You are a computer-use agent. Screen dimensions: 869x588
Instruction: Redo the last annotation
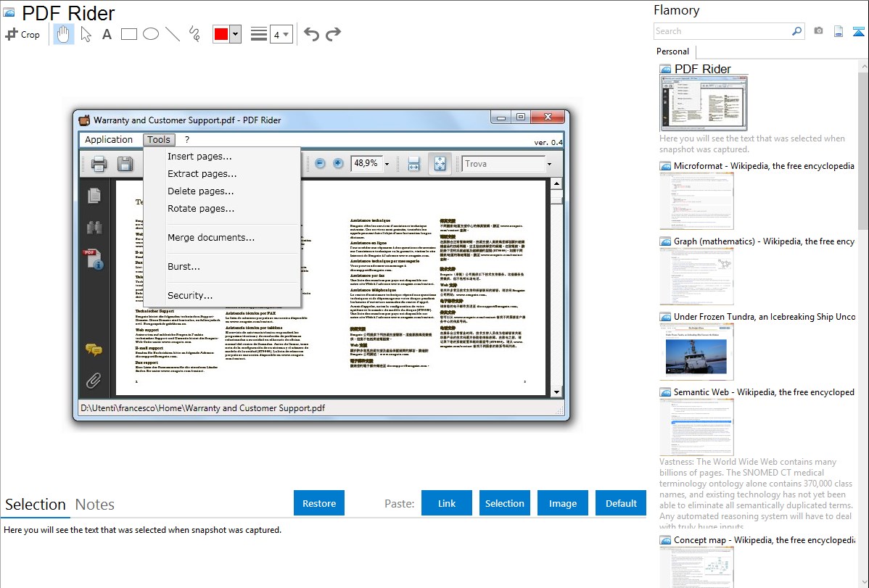tap(333, 34)
